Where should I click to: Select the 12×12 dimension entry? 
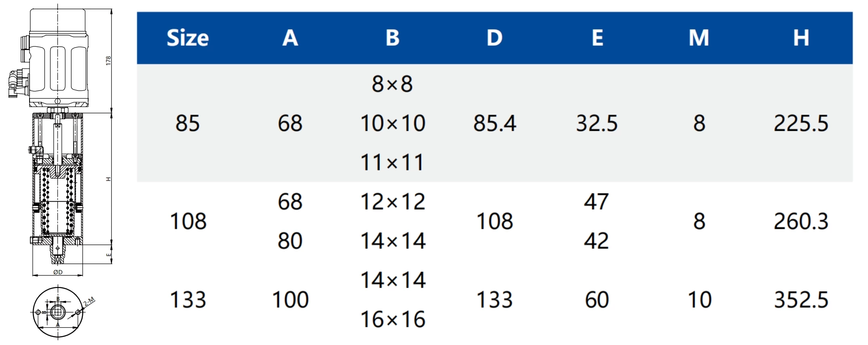392,202
